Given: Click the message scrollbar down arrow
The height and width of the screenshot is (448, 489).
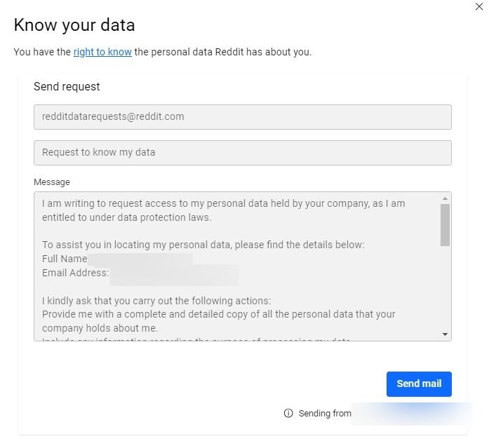Looking at the screenshot, I should (445, 335).
